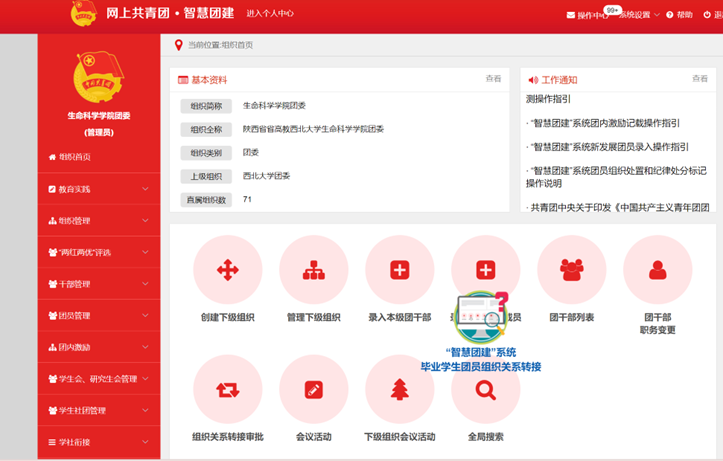
Task: Click the 组织全称 label
Action: coord(206,130)
